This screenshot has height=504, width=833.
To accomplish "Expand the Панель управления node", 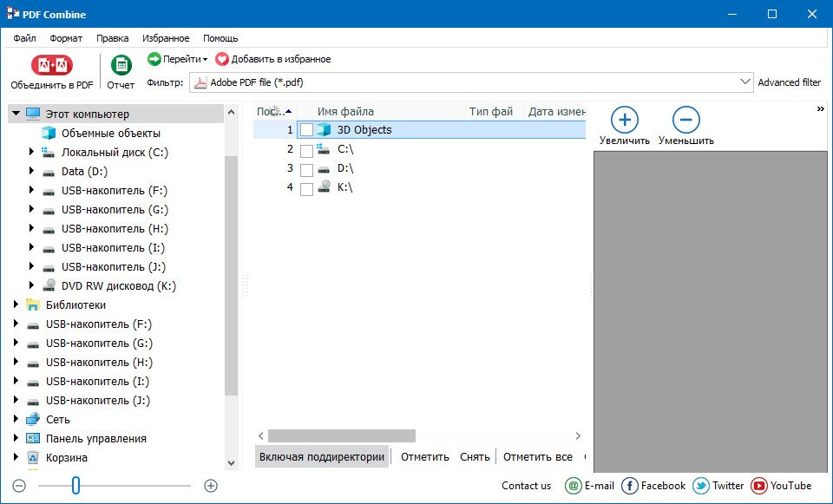I will [x=16, y=438].
